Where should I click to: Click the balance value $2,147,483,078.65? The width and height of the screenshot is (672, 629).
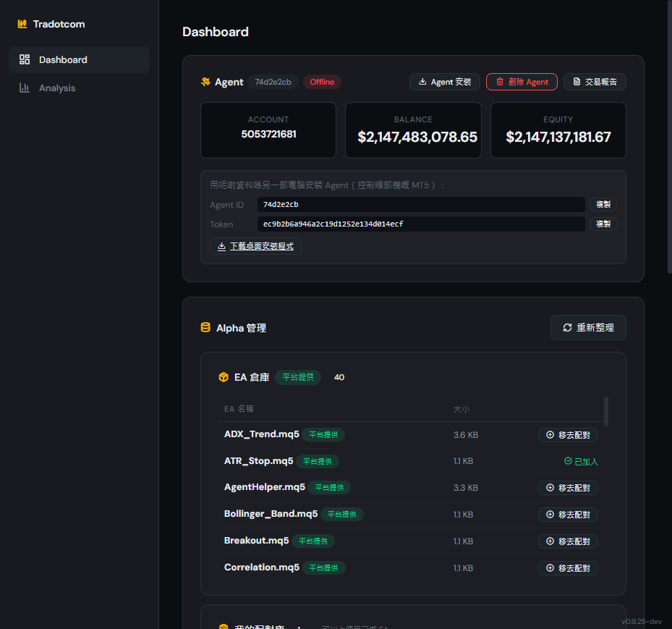(417, 138)
